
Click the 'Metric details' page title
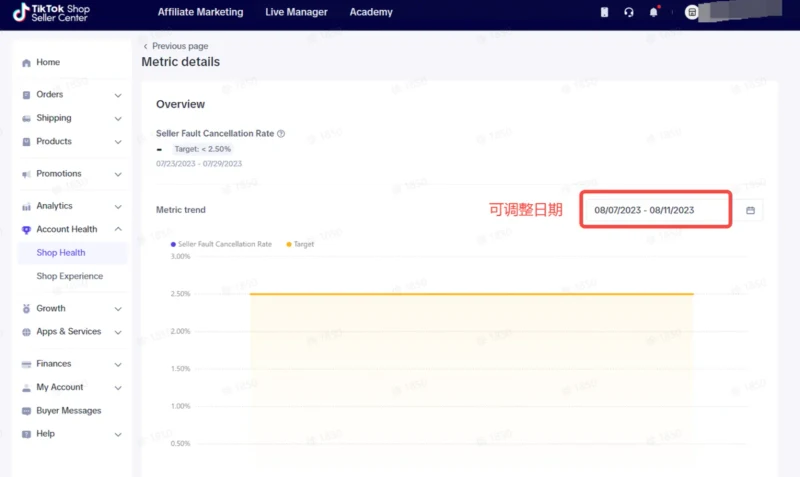pos(181,62)
